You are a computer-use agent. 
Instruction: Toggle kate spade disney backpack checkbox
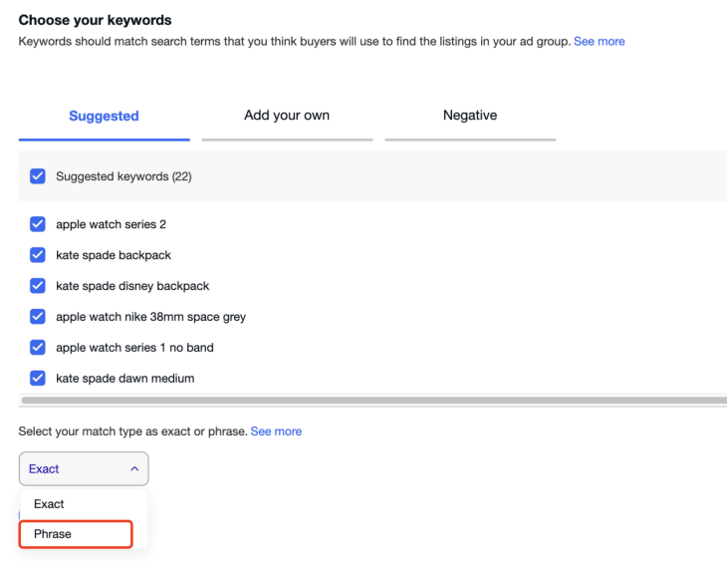tap(38, 286)
